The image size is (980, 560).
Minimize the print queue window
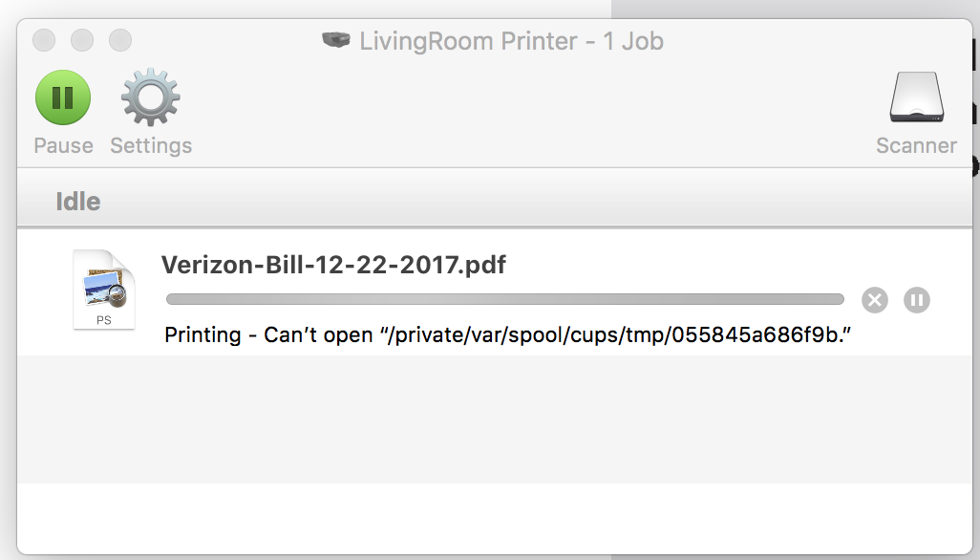(82, 40)
